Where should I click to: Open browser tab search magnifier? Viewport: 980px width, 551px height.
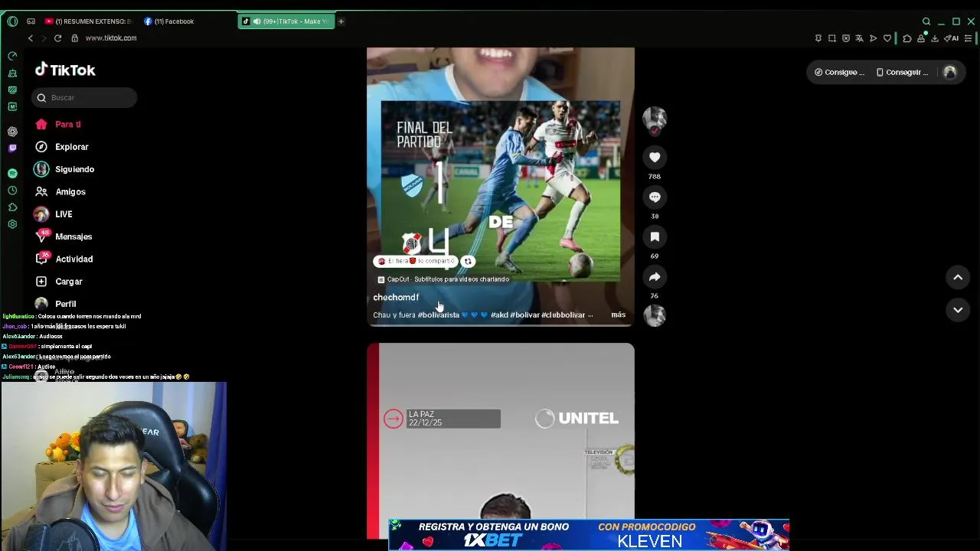click(926, 21)
